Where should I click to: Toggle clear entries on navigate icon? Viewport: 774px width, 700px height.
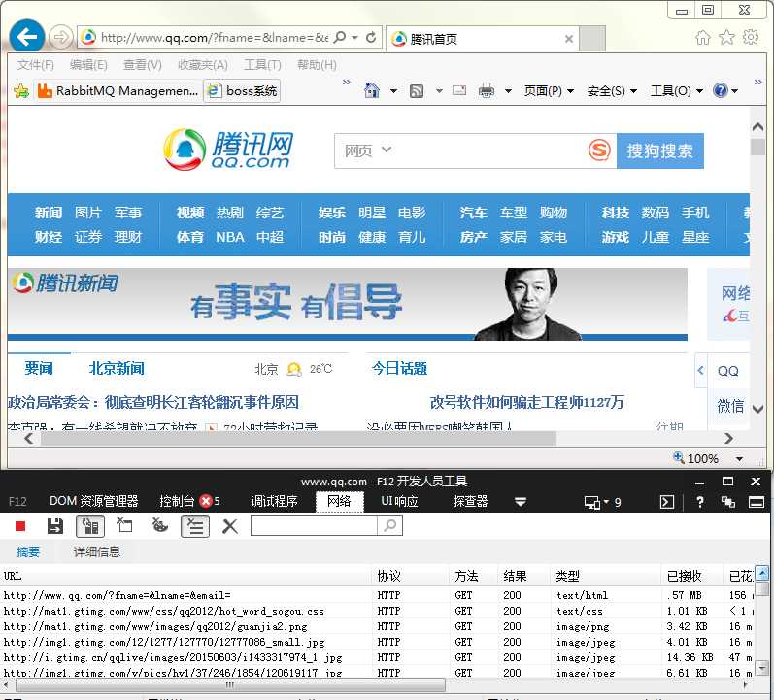pyautogui.click(x=195, y=526)
